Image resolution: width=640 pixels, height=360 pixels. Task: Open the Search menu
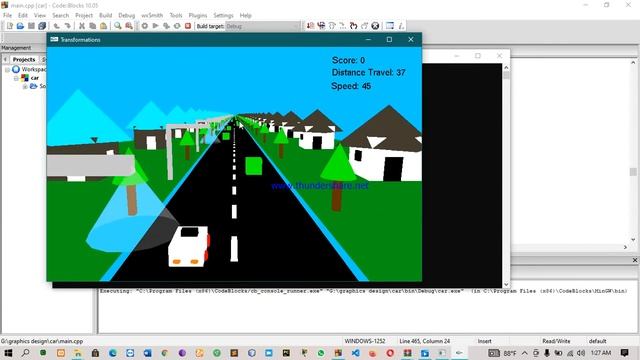pyautogui.click(x=60, y=15)
